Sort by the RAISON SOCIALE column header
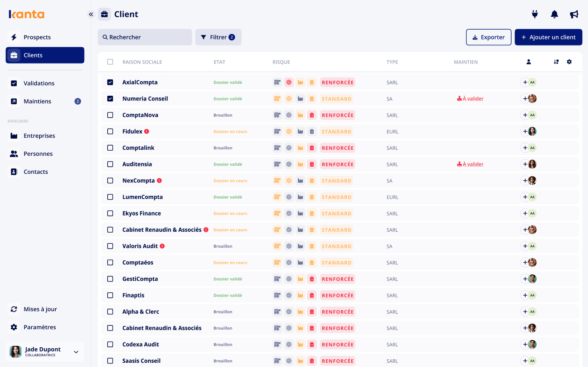Viewport: 588px width, 367px height. click(142, 62)
